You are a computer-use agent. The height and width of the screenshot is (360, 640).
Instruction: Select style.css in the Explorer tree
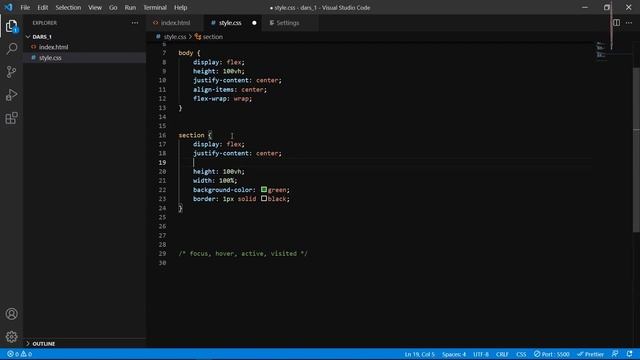pos(50,58)
